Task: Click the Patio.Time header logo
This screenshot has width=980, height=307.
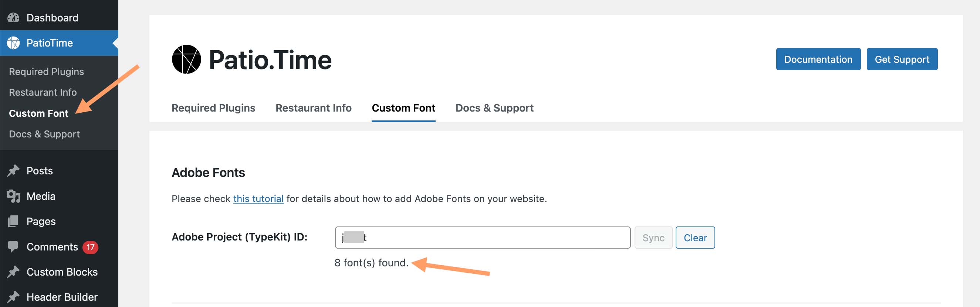Action: 251,59
